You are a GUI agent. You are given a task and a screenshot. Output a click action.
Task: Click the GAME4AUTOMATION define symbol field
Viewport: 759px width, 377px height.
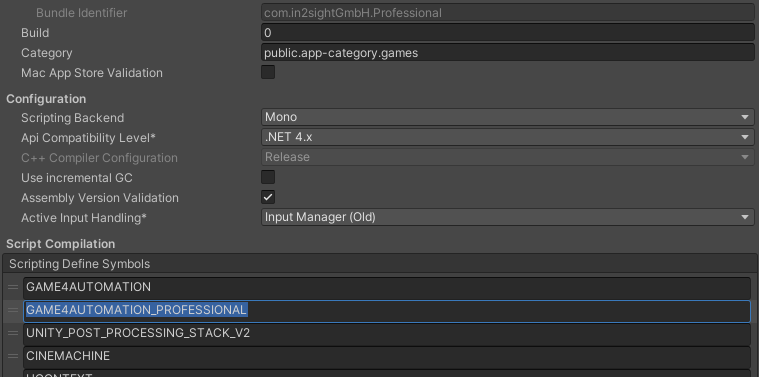[x=387, y=287]
